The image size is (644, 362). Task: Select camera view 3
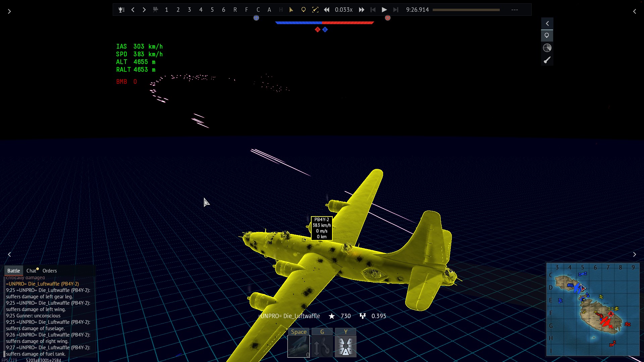tap(190, 10)
